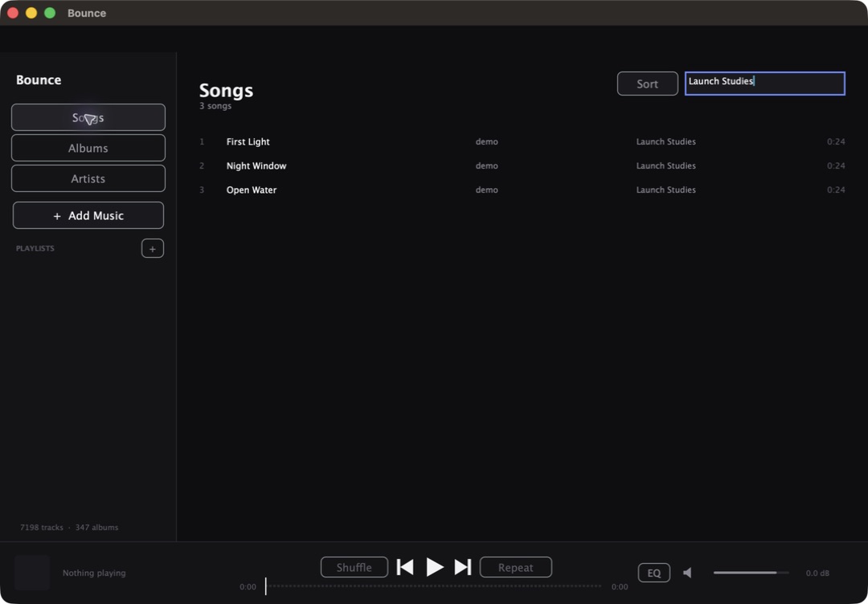Skip to the next track
Screen dimensions: 868x604
click(463, 567)
